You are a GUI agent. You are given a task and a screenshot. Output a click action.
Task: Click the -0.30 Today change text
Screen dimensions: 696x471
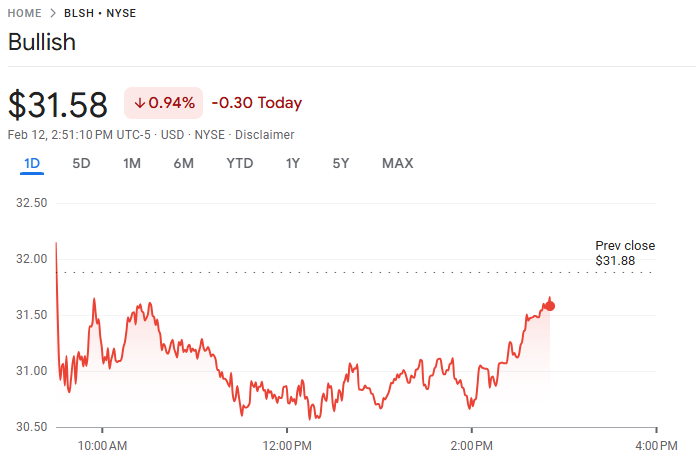(257, 103)
